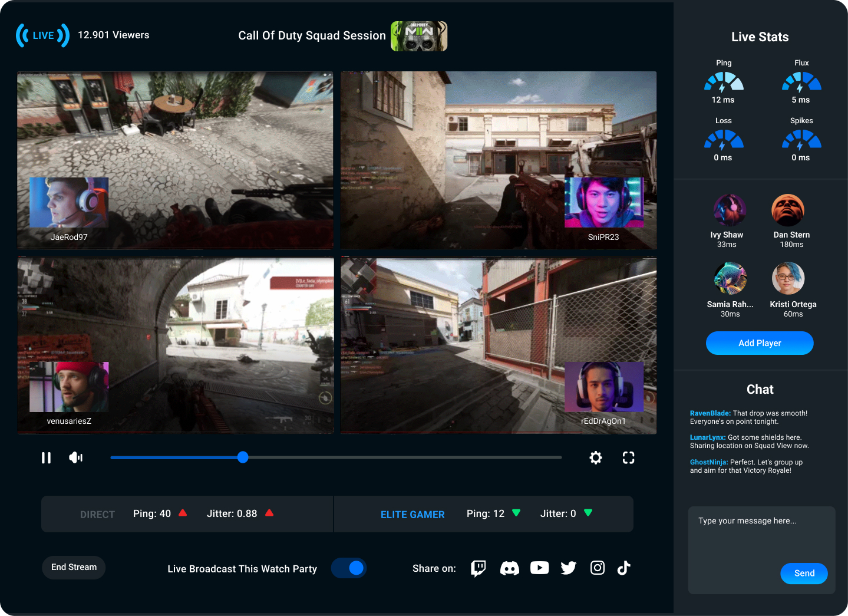
Task: Share stream on Twitch
Action: coord(478,568)
